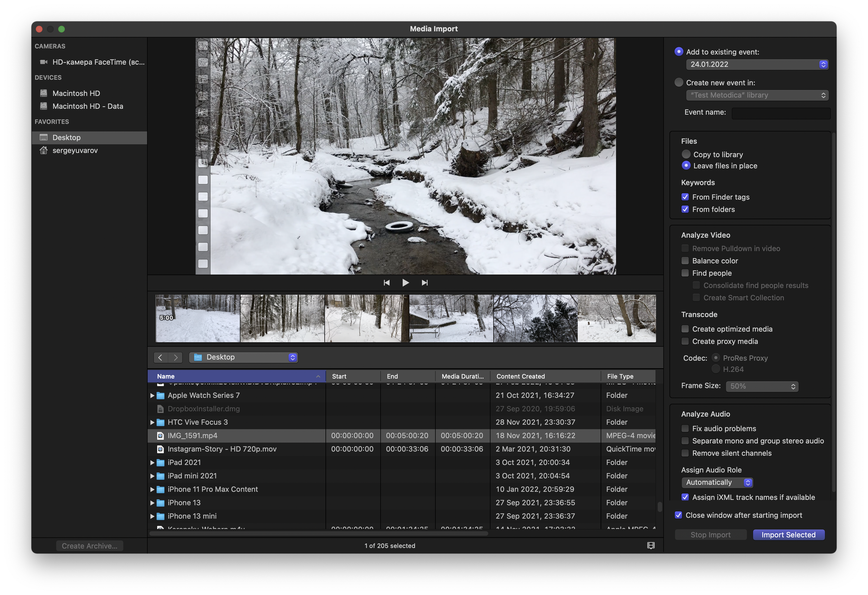Open the Automatically audio role dropdown
868x595 pixels.
click(x=716, y=482)
